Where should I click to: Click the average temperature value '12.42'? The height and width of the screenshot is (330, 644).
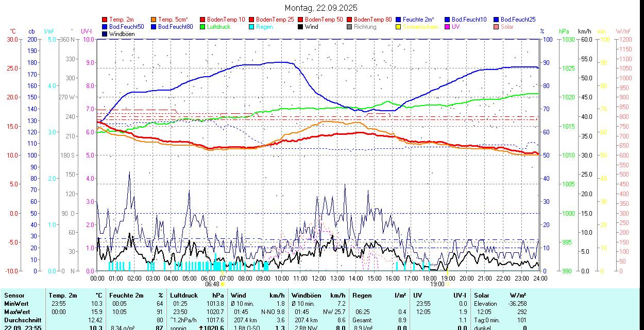click(94, 320)
